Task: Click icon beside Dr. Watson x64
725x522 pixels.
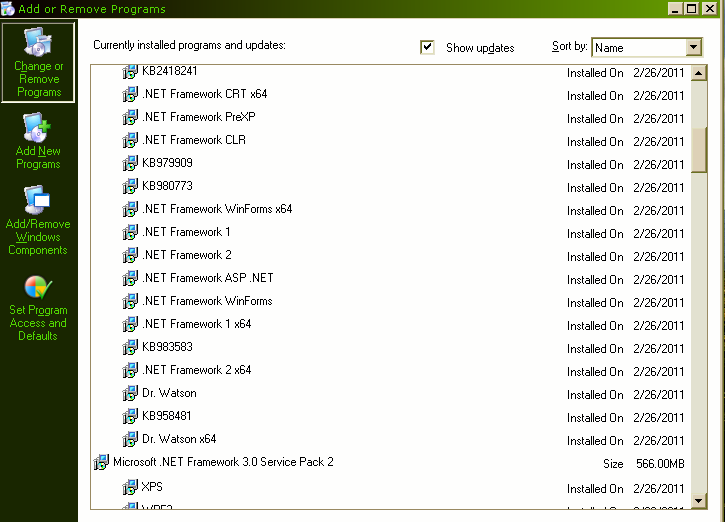Action: [130, 439]
